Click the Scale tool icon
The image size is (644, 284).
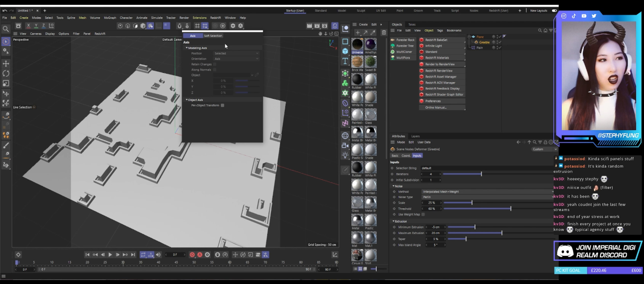point(6,83)
